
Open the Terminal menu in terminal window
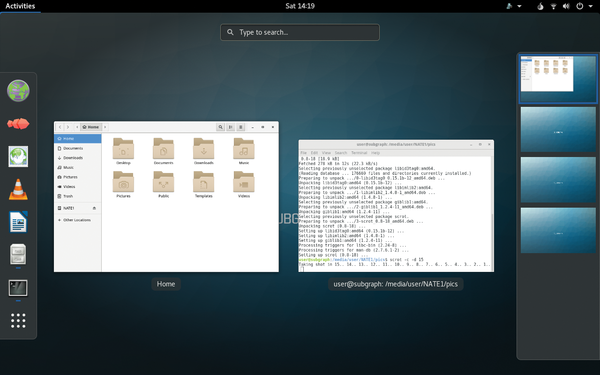click(x=359, y=153)
